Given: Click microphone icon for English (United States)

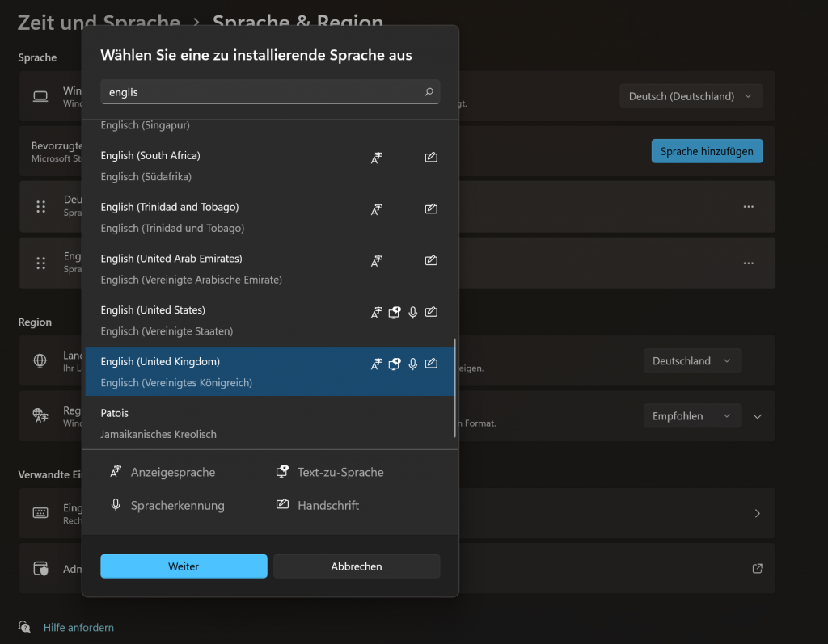Looking at the screenshot, I should 413,312.
